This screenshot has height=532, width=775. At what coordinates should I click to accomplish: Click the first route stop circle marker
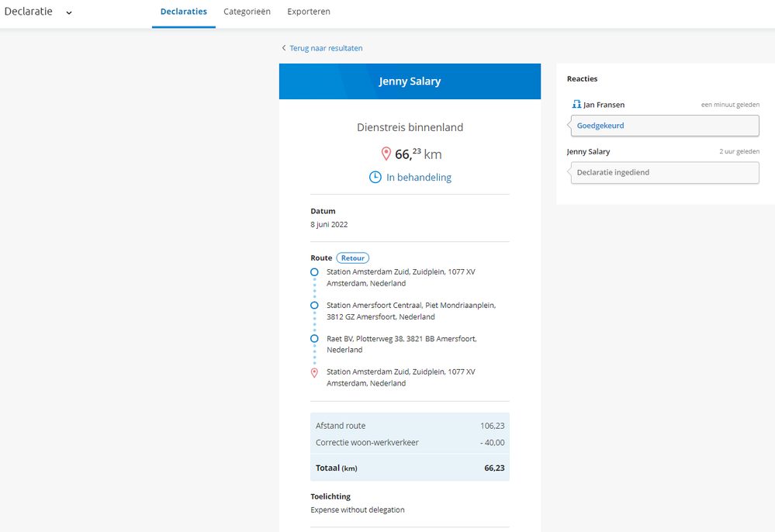coord(314,272)
